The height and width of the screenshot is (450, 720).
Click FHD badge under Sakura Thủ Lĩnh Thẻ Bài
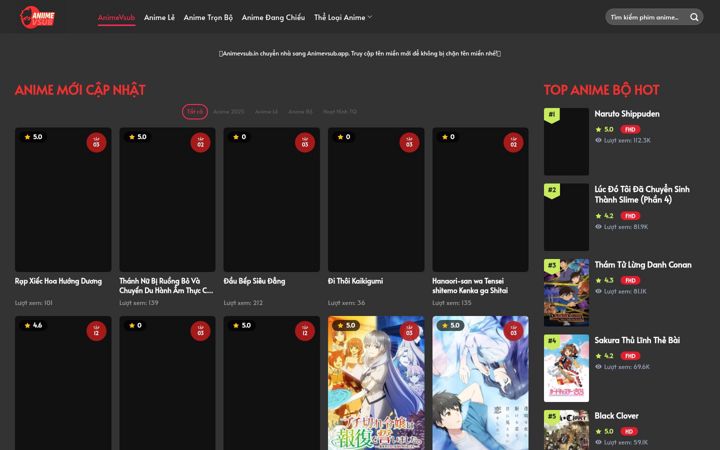630,356
